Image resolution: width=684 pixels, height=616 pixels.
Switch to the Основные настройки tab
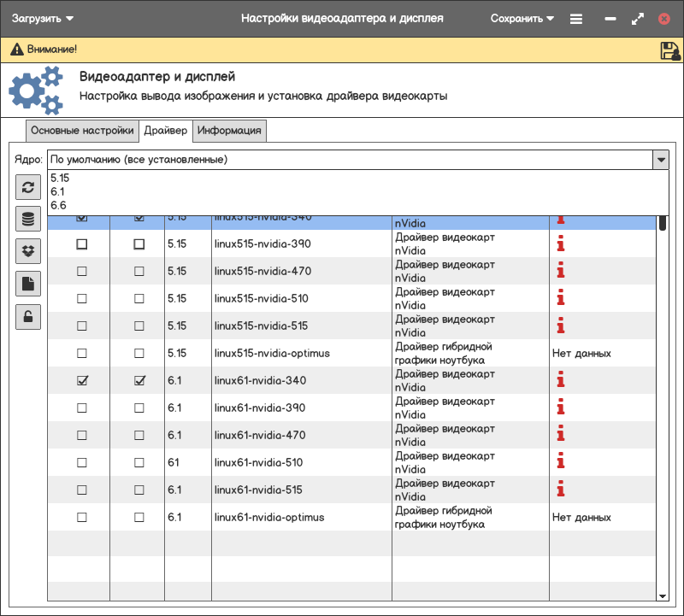click(x=83, y=131)
